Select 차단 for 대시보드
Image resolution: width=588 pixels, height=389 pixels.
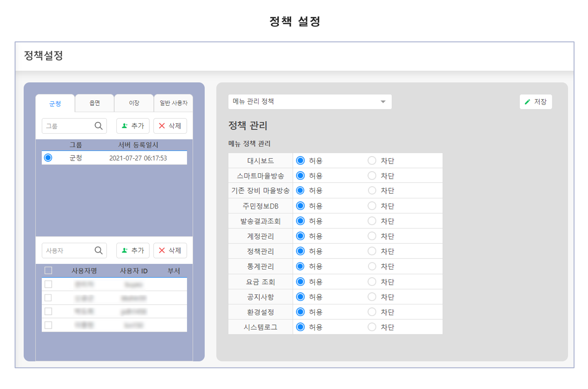pos(372,160)
